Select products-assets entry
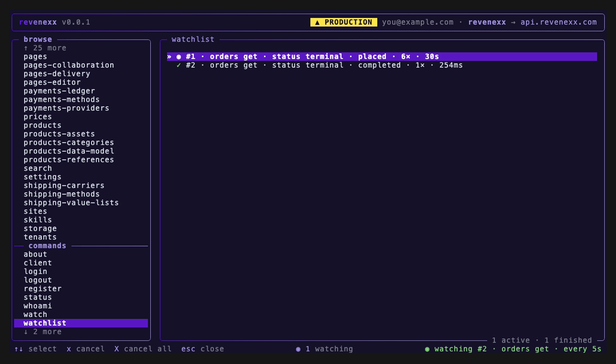 [59, 134]
